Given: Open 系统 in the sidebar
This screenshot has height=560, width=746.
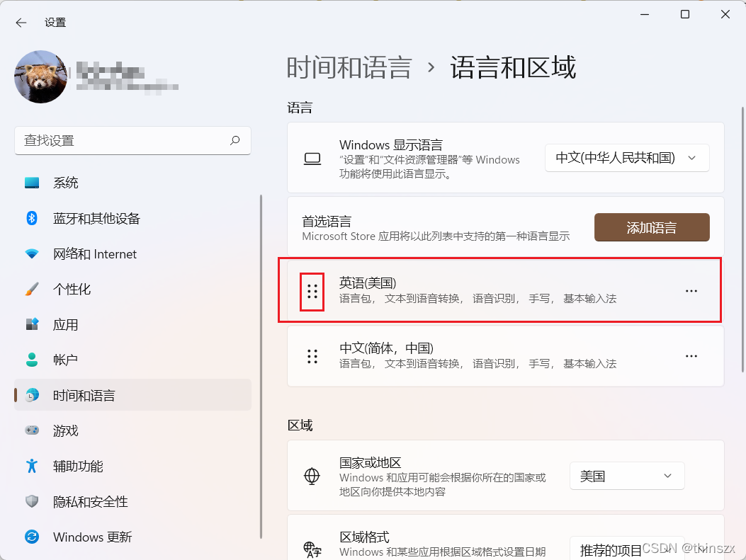Looking at the screenshot, I should pyautogui.click(x=132, y=183).
